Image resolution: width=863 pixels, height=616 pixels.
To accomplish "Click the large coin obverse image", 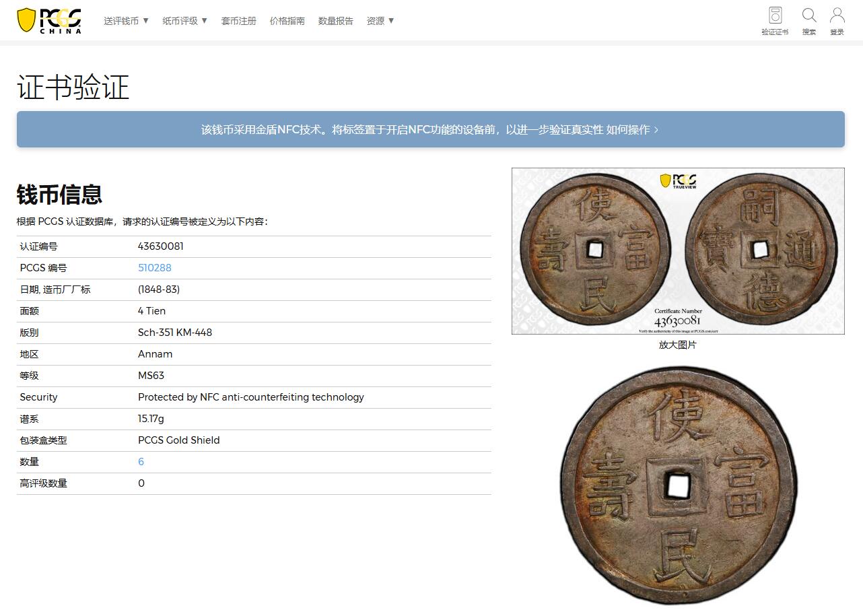I will (x=677, y=485).
